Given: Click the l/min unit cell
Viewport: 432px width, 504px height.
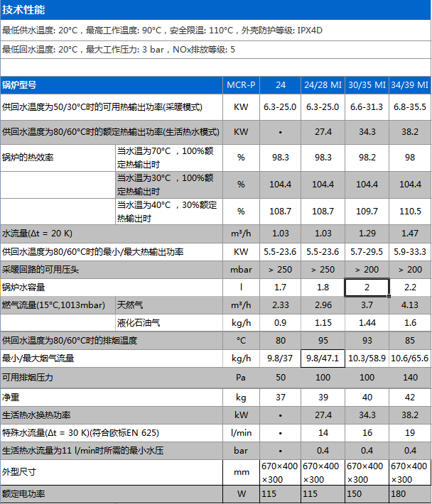Looking at the screenshot, I should pyautogui.click(x=241, y=432).
